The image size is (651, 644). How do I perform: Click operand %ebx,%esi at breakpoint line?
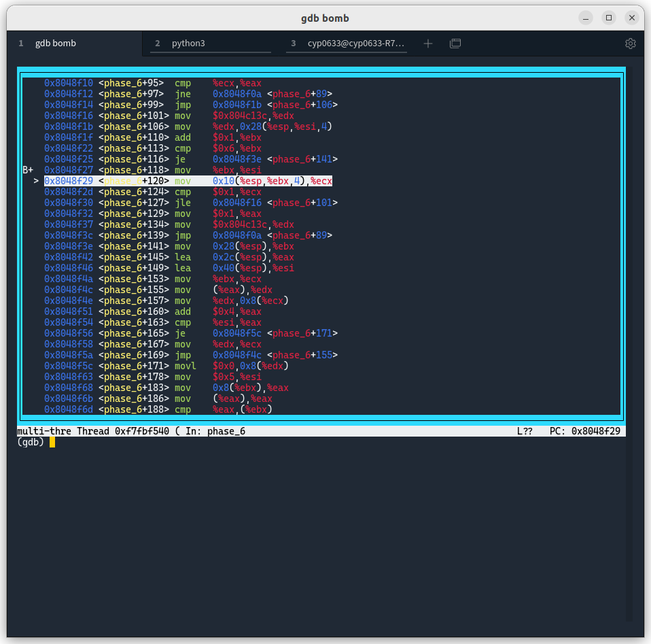237,170
